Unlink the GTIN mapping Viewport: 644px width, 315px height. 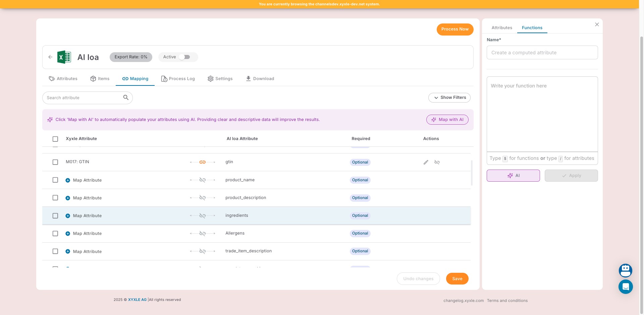point(437,162)
